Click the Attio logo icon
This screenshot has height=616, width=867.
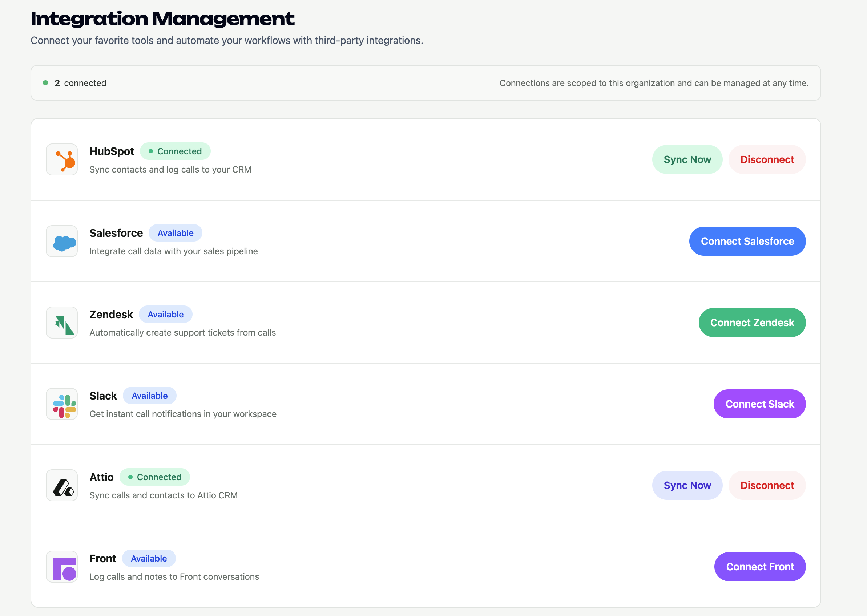point(62,485)
